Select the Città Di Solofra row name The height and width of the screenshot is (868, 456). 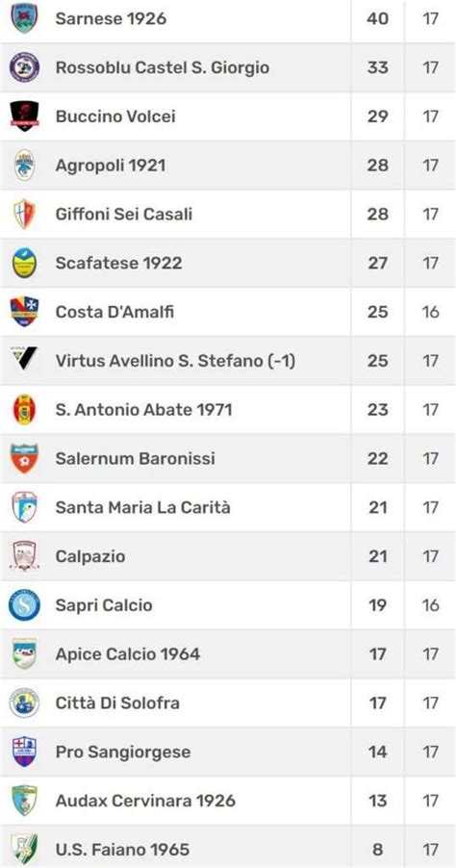(x=117, y=703)
